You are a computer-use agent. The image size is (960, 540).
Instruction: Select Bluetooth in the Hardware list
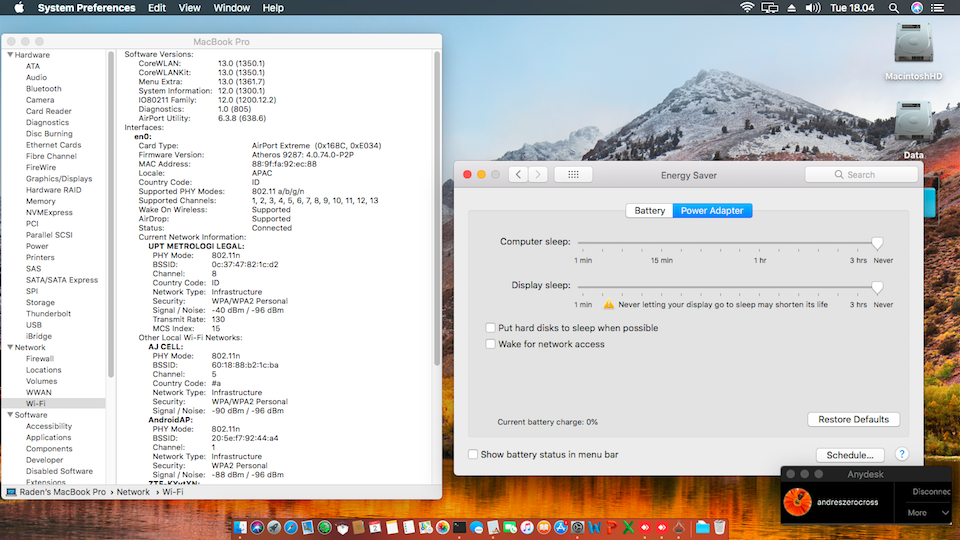[43, 89]
